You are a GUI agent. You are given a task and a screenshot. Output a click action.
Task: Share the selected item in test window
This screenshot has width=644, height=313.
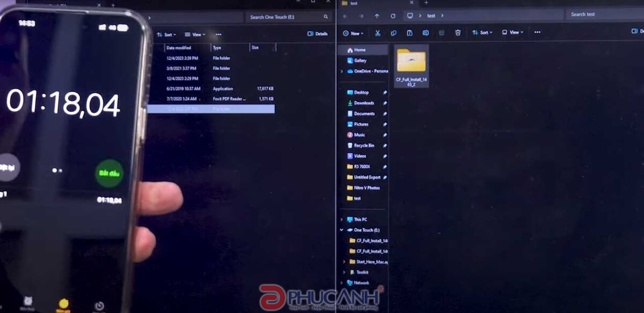[x=442, y=33]
